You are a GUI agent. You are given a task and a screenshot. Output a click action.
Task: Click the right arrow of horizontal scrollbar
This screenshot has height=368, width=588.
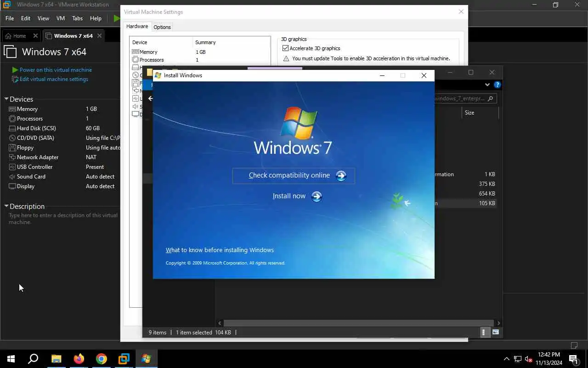498,323
